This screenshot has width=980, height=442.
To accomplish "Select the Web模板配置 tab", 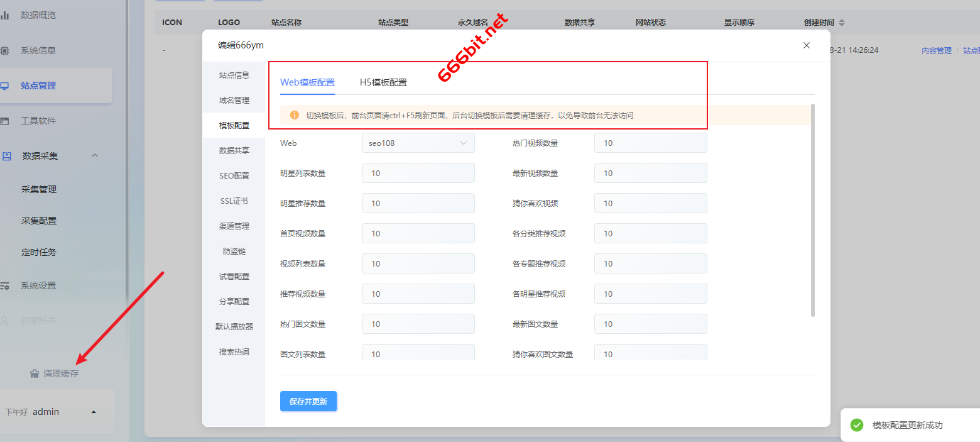I will pos(307,82).
